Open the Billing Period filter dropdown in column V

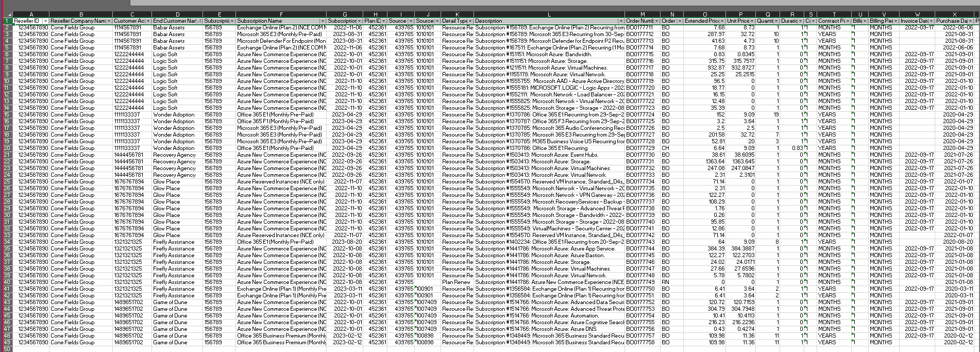[x=896, y=21]
